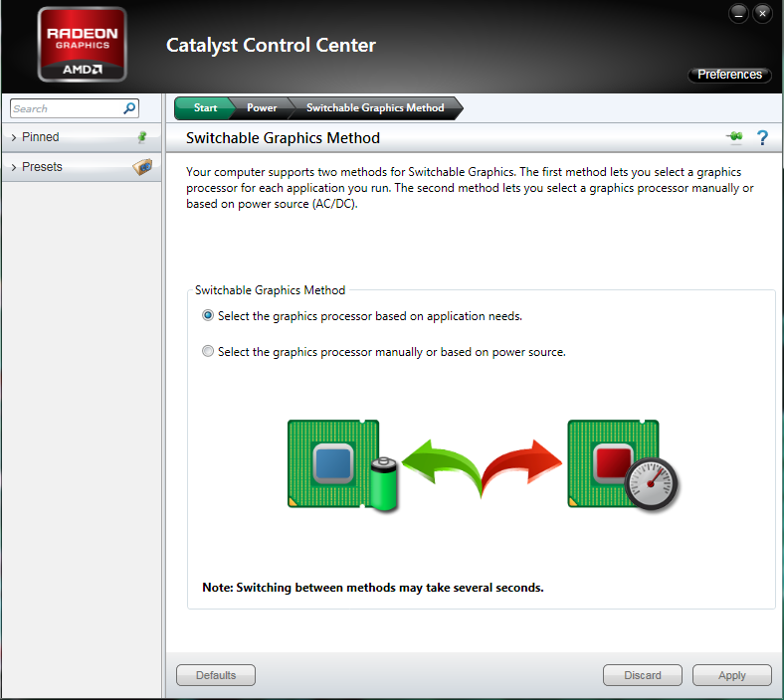Click the high-performance GPU gauge chip image
Viewport: 784px width, 700px height.
pyautogui.click(x=623, y=465)
